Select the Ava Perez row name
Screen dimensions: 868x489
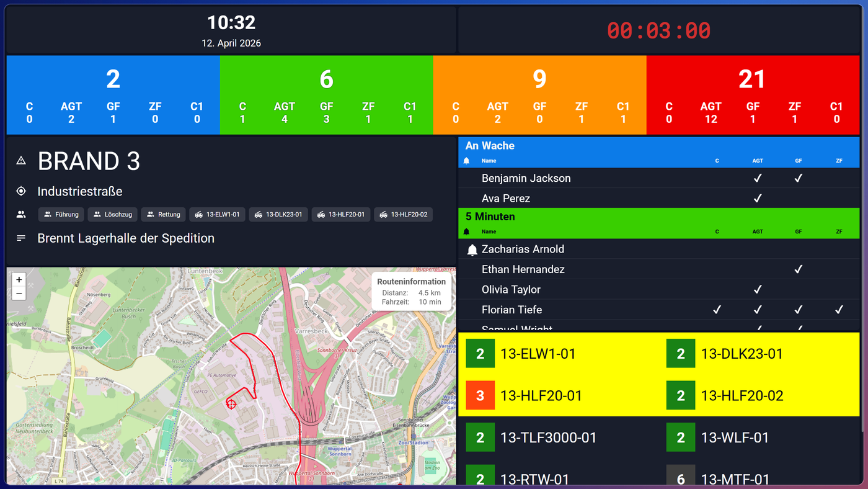point(506,199)
